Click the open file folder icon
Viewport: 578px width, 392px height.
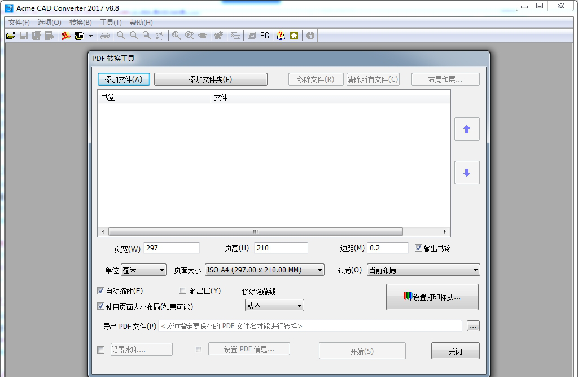11,36
